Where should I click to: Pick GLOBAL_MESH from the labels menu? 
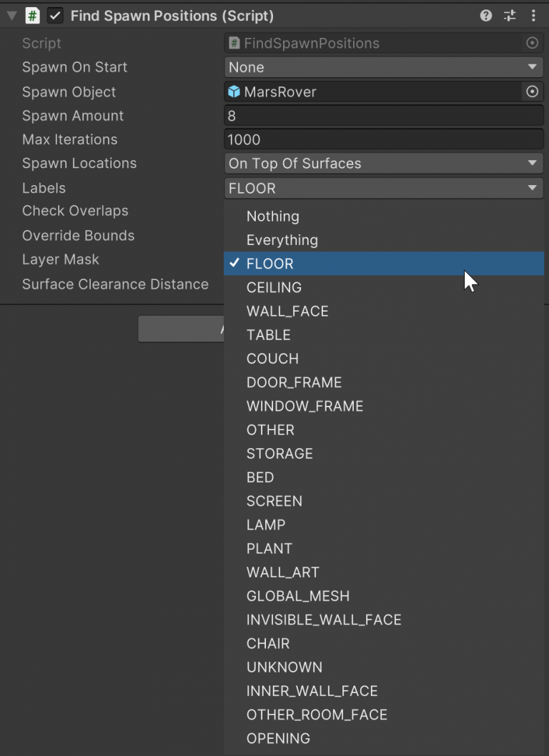(297, 596)
